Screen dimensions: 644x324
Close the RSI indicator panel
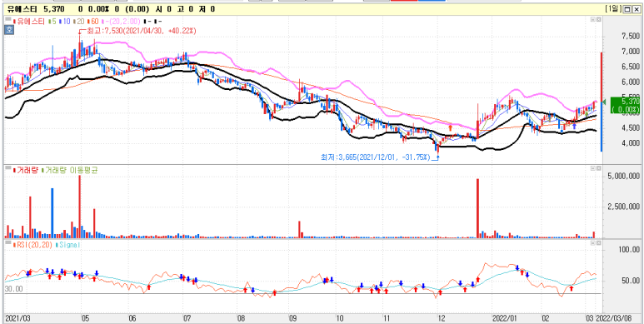pyautogui.click(x=598, y=243)
